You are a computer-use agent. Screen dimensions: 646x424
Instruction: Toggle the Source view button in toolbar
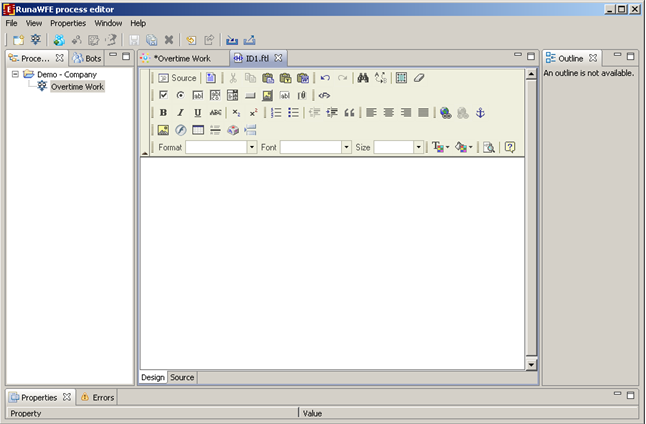(x=177, y=78)
